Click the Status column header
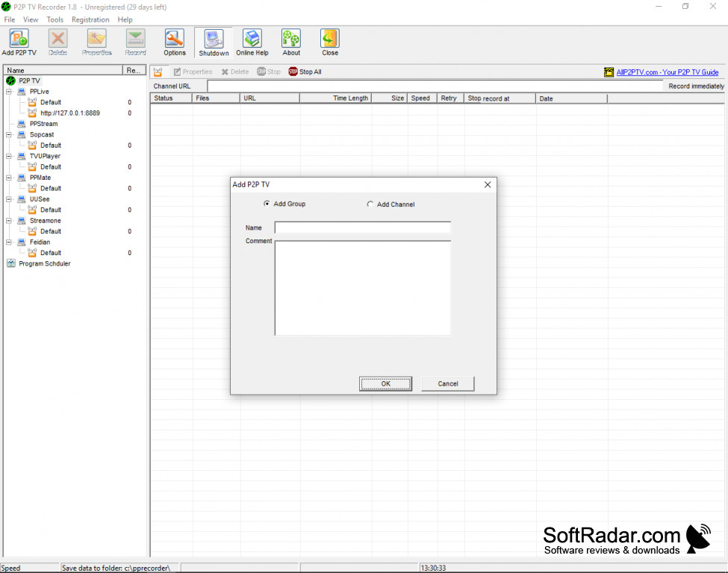 (171, 98)
